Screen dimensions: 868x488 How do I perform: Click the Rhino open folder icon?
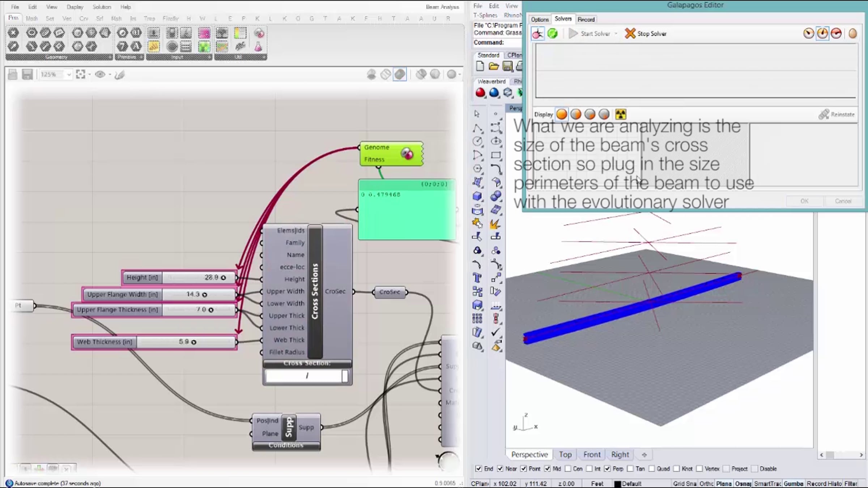[493, 66]
